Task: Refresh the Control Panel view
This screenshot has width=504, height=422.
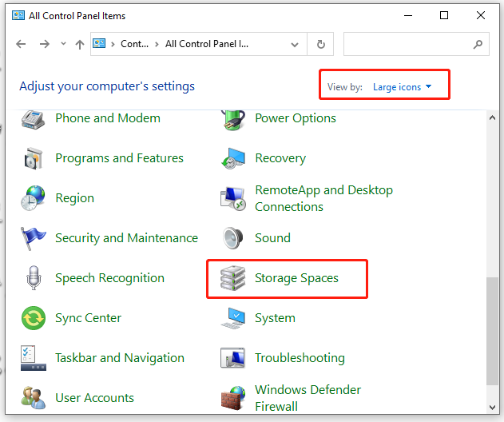Action: [321, 44]
